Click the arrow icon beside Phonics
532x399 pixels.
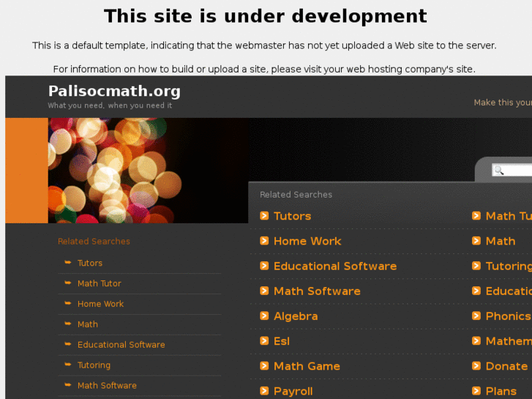pyautogui.click(x=476, y=316)
